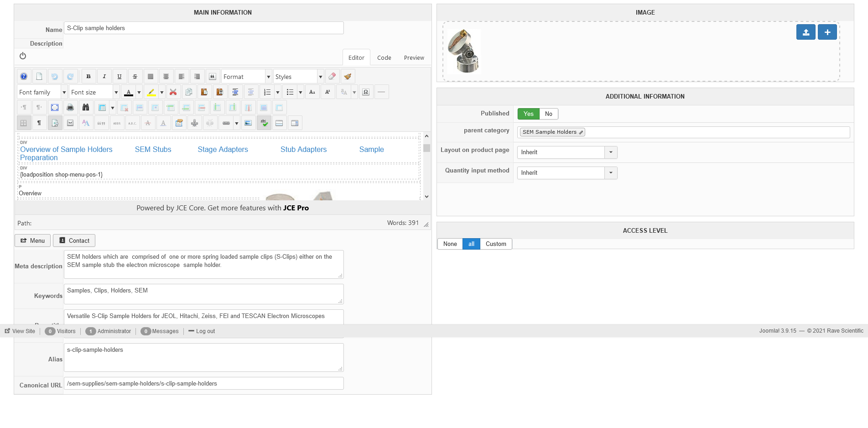Click the broom code cleanup icon
Viewport: 868px width, 428px height.
pos(348,77)
